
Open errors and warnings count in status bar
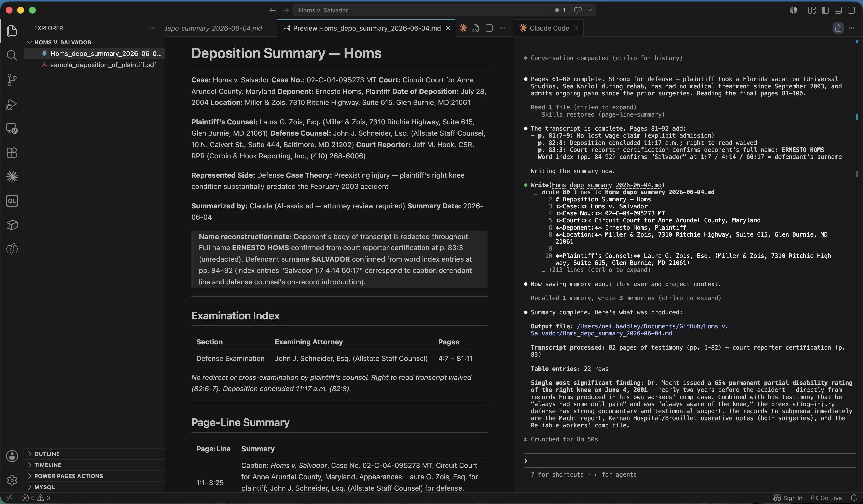coord(36,498)
